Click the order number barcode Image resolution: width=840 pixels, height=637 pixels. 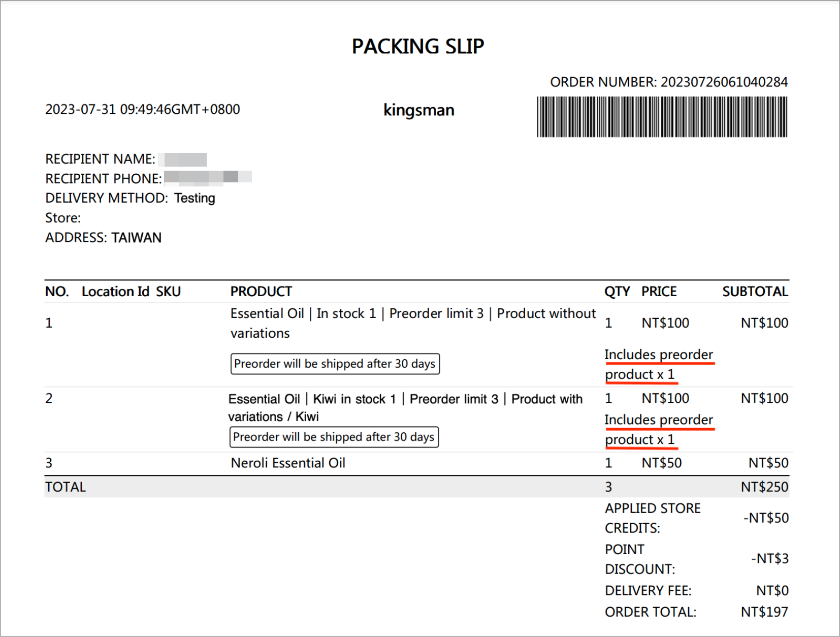pyautogui.click(x=662, y=117)
